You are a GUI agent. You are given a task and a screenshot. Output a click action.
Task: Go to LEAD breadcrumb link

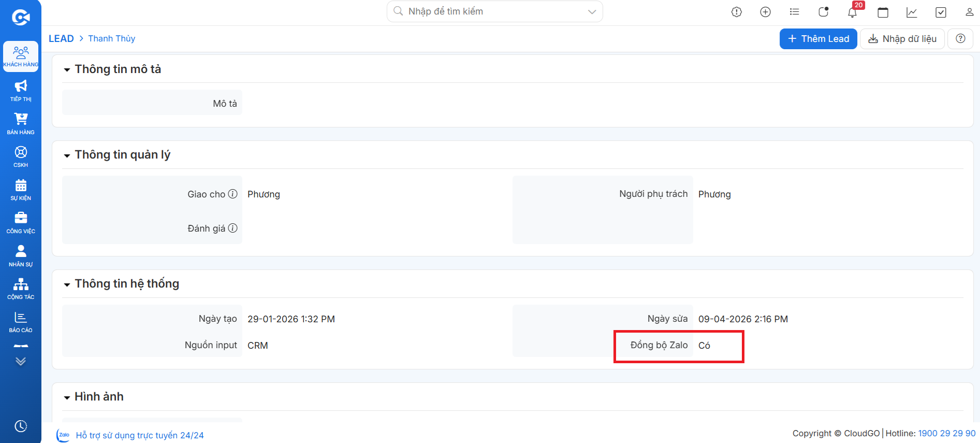pyautogui.click(x=61, y=38)
